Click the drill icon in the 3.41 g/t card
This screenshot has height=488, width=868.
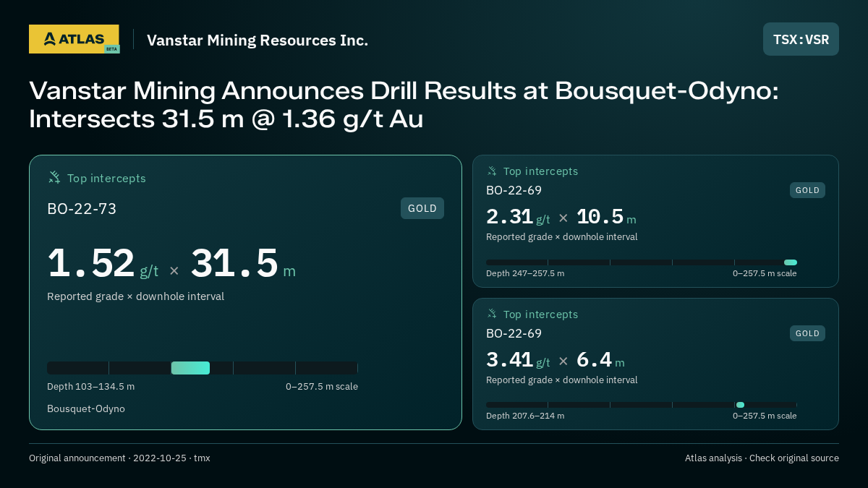click(492, 314)
